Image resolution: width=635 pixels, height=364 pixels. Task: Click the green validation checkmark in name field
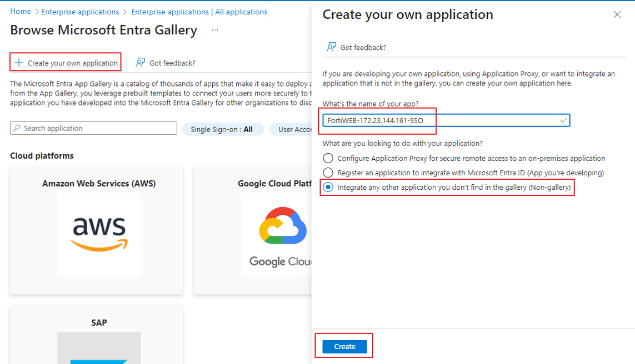563,120
